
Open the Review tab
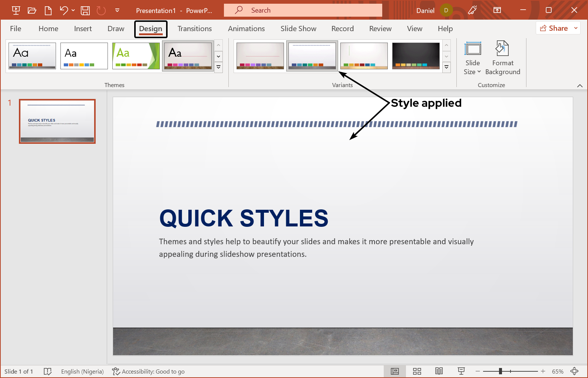pyautogui.click(x=380, y=29)
